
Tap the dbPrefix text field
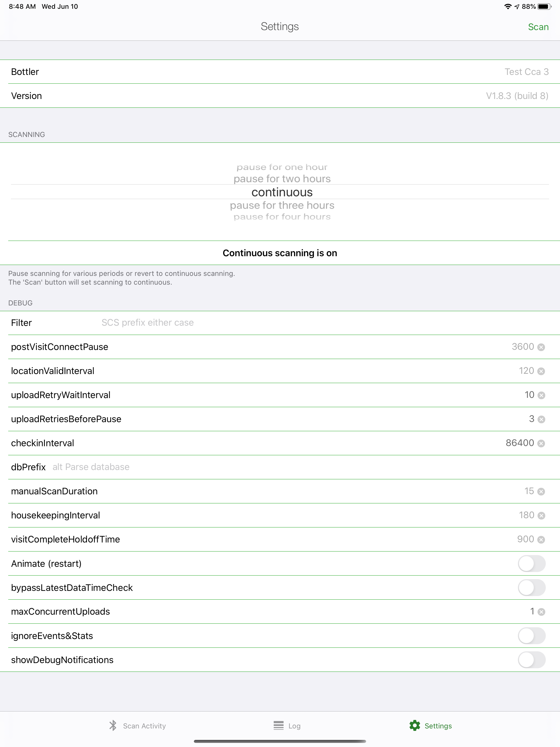coord(301,467)
